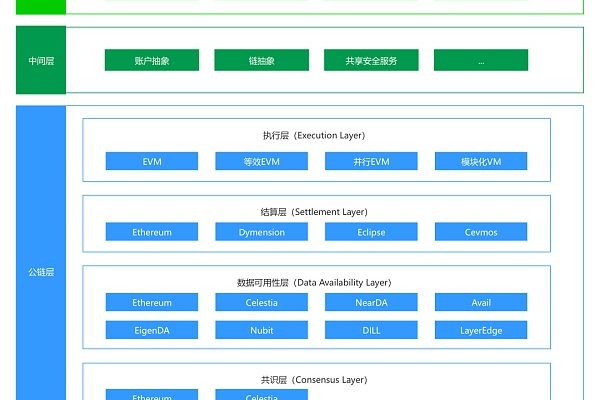
Task: Click the Cevmos box
Action: [x=481, y=232]
